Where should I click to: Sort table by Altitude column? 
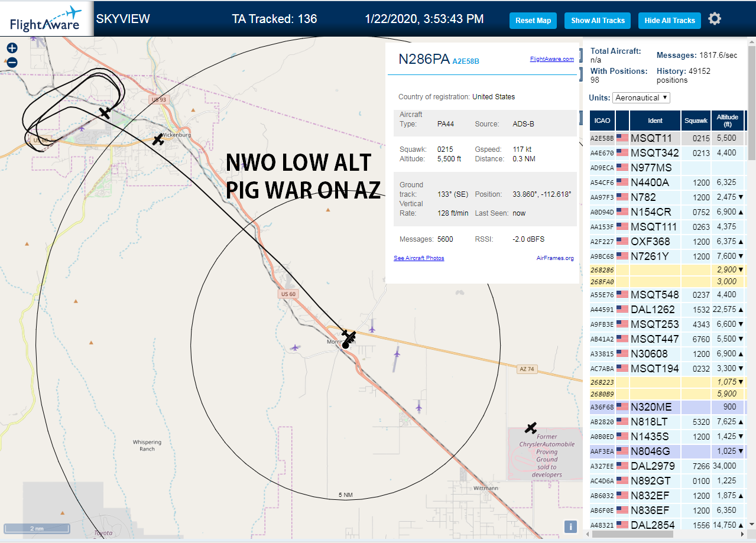tap(728, 120)
